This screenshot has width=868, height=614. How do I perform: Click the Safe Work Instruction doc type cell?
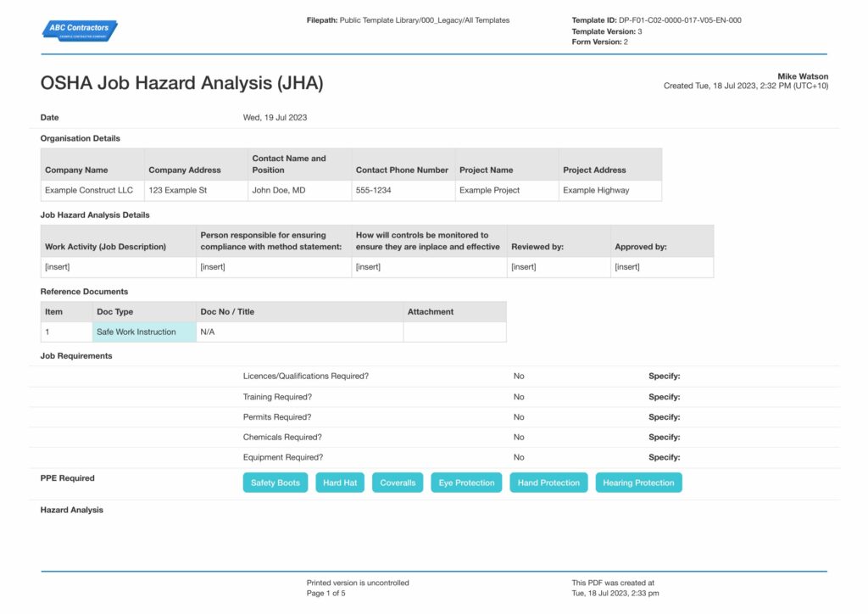pyautogui.click(x=144, y=332)
